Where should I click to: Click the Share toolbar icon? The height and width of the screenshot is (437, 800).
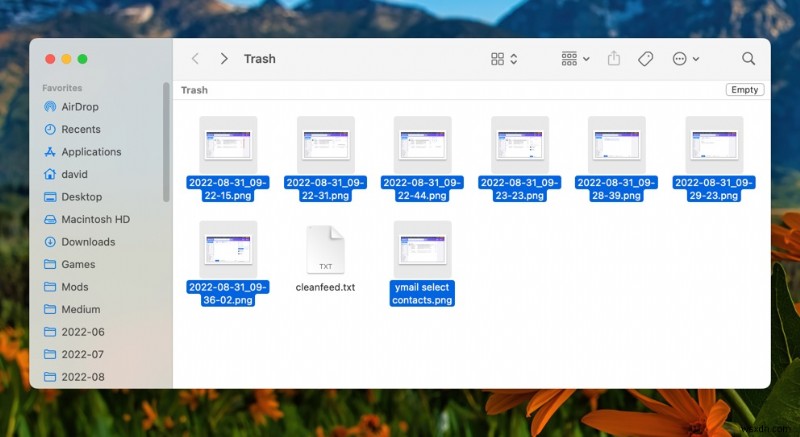pyautogui.click(x=614, y=59)
